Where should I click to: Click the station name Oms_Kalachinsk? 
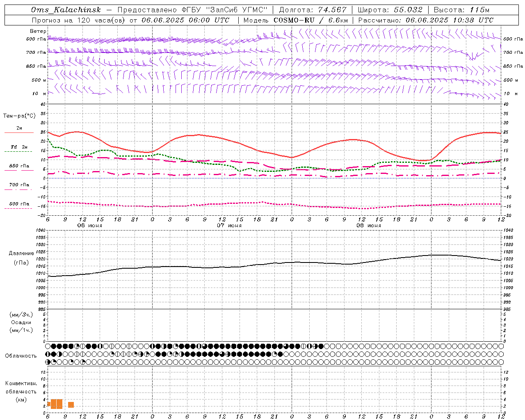(x=66, y=10)
